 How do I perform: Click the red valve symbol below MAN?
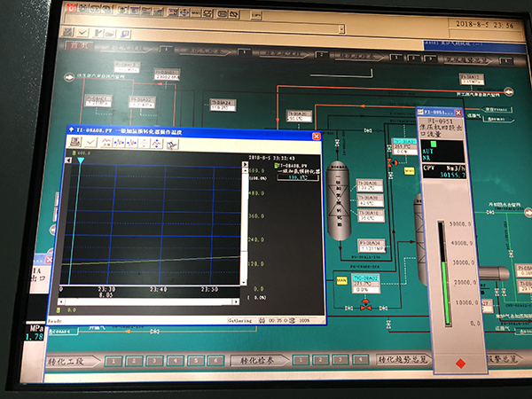pyautogui.click(x=365, y=304)
